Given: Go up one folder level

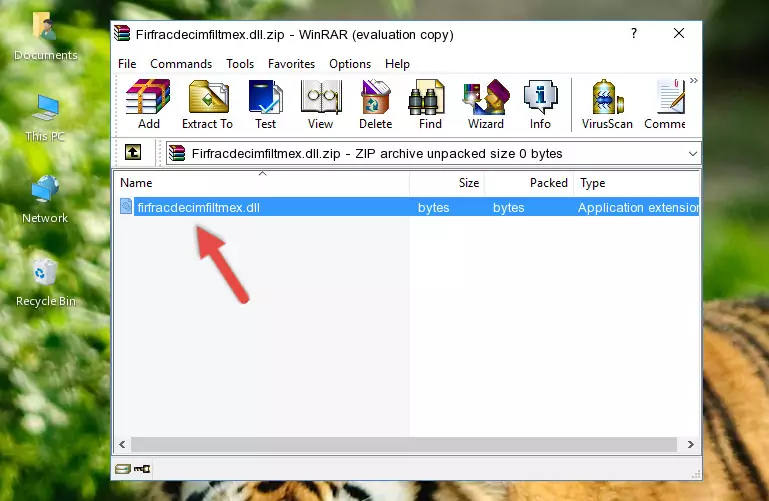Looking at the screenshot, I should click(x=133, y=152).
